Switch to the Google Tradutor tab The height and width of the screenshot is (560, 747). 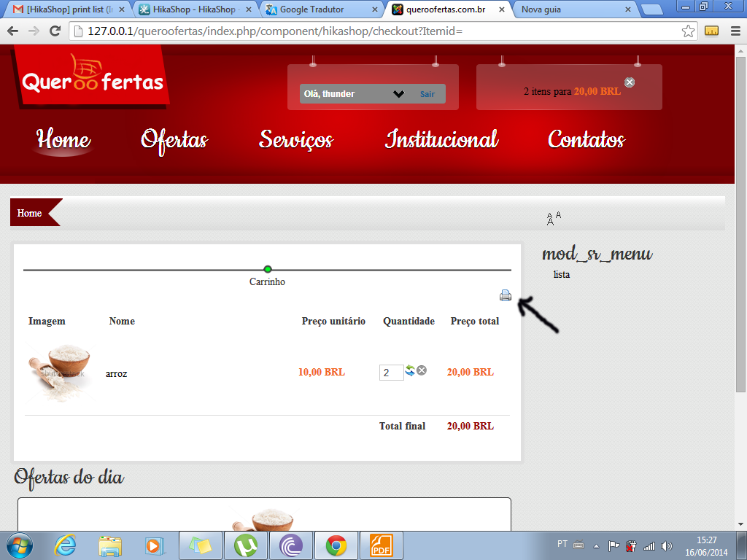coord(322,9)
